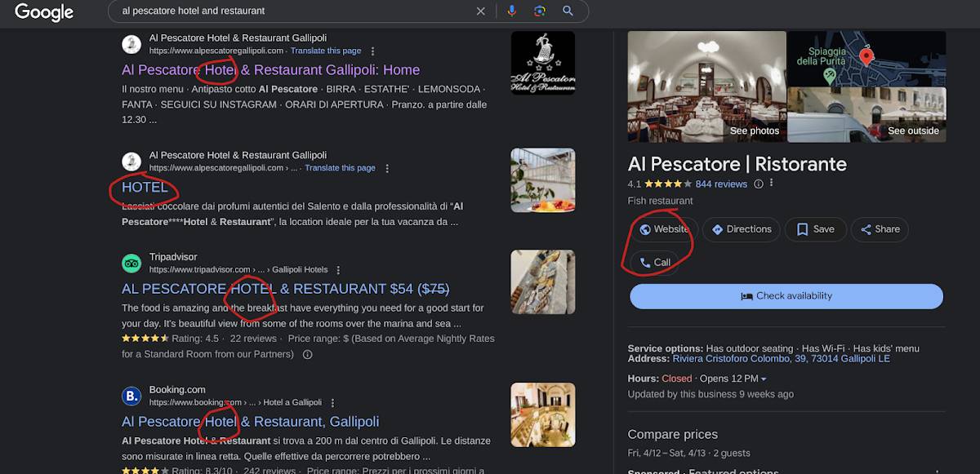Edit the search query field
The height and width of the screenshot is (474, 980).
point(294,11)
